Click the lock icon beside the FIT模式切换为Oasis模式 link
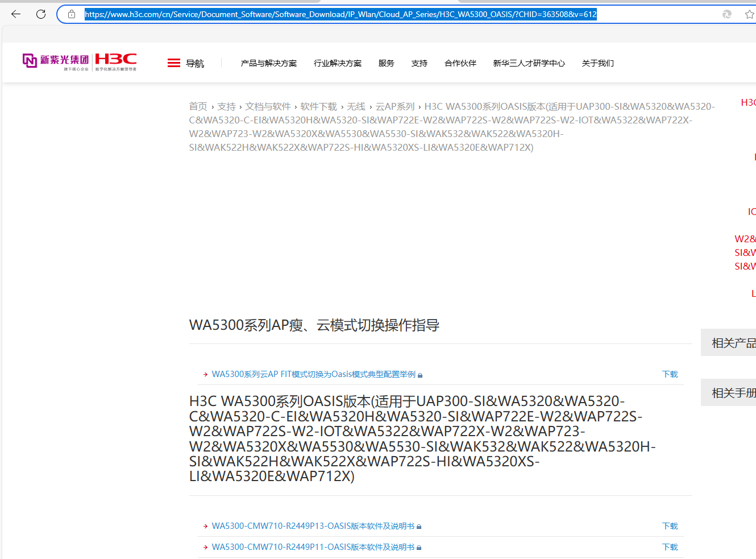Image resolution: width=756 pixels, height=559 pixels. click(x=420, y=375)
